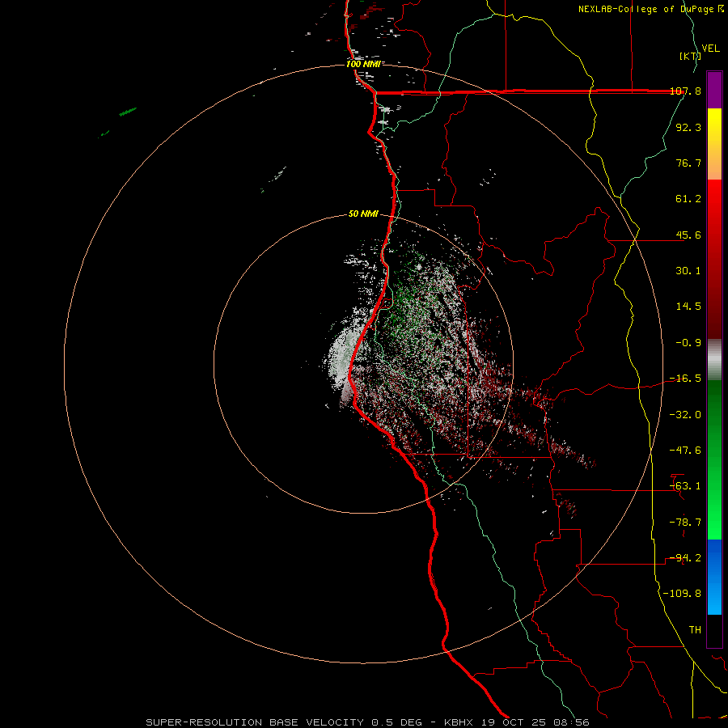
Task: Click the Super-Resolution Base Velocity caption
Action: coord(368,722)
